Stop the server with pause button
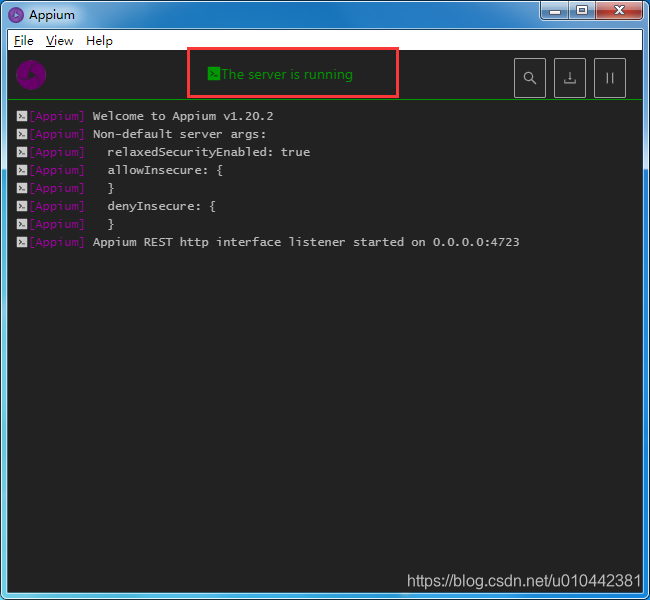The height and width of the screenshot is (600, 650). pos(609,78)
